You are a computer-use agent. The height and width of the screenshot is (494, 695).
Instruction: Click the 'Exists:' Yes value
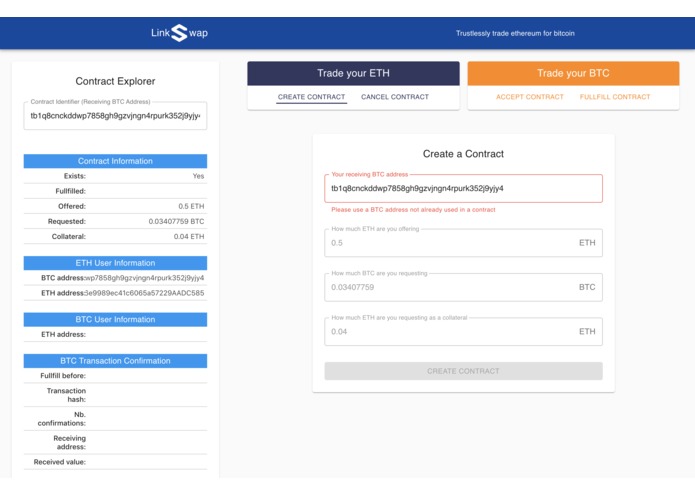[x=198, y=176]
